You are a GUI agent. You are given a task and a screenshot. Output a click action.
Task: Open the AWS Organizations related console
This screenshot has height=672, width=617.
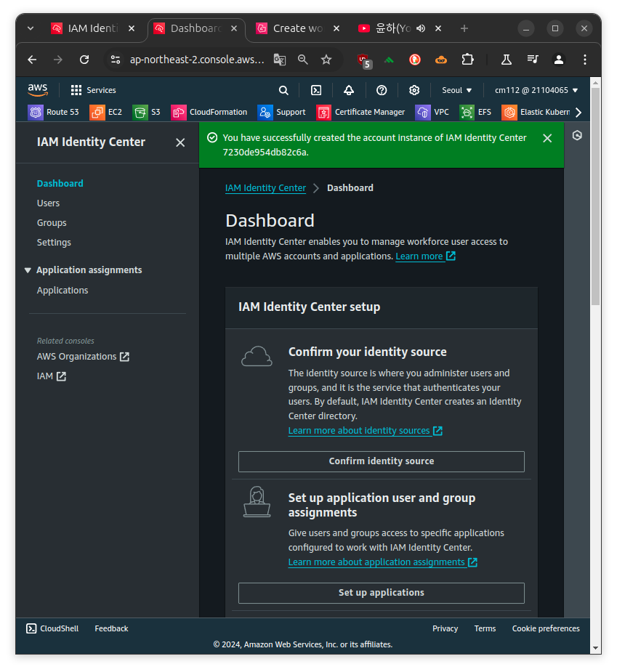click(x=83, y=357)
